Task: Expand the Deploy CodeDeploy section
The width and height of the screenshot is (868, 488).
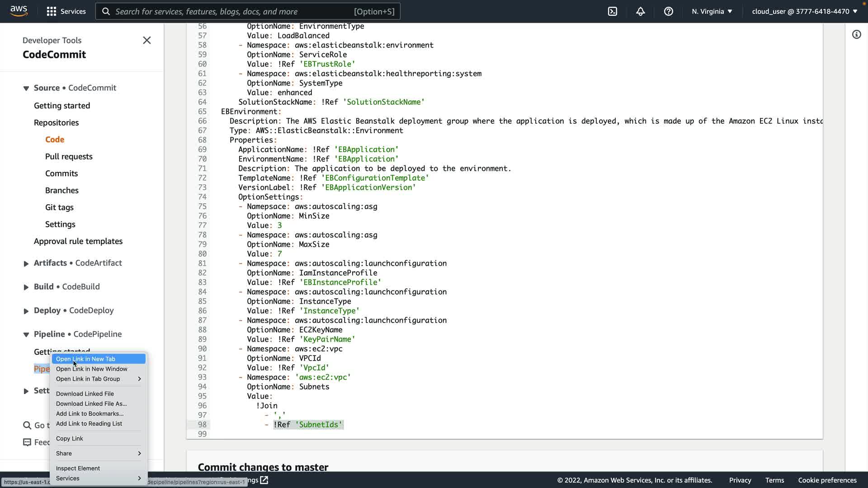Action: 26,311
